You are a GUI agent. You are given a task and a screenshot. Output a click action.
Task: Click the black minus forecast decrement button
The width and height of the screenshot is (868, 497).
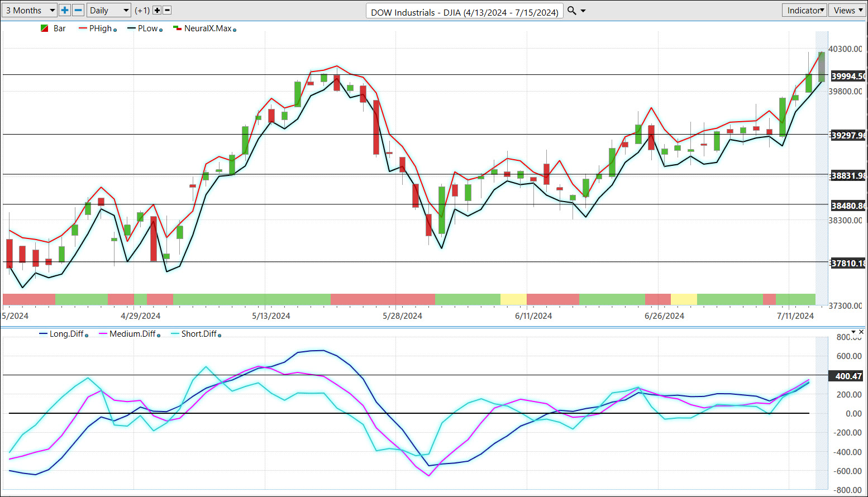167,10
